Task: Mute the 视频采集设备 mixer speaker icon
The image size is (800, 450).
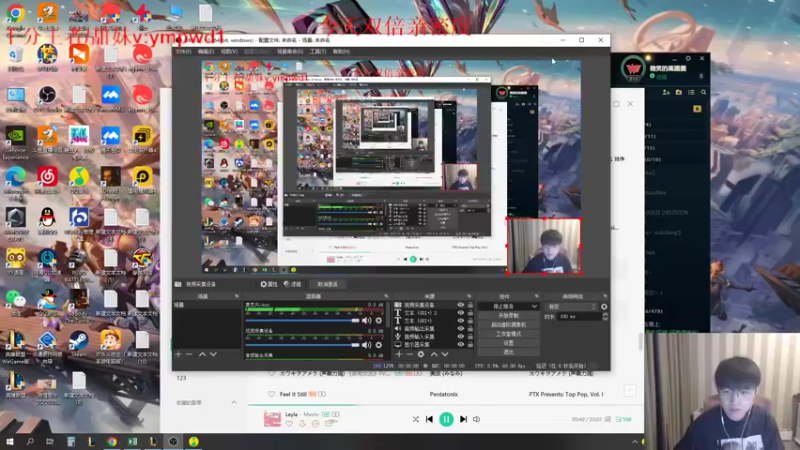Action: click(x=366, y=345)
